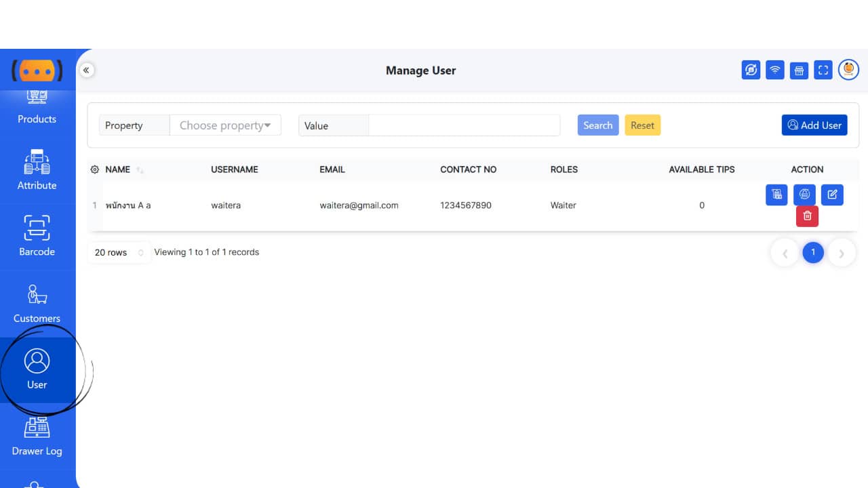Click the Wi-Fi connection status icon

pos(774,70)
